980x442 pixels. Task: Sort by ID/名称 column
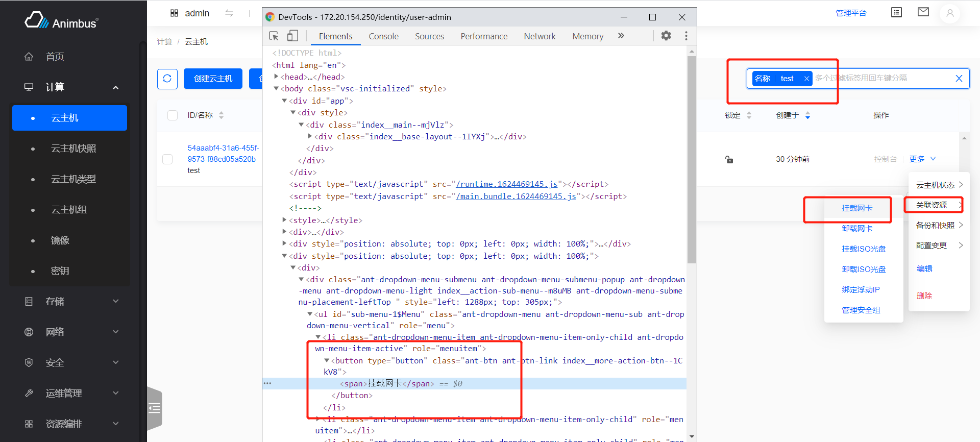click(221, 115)
